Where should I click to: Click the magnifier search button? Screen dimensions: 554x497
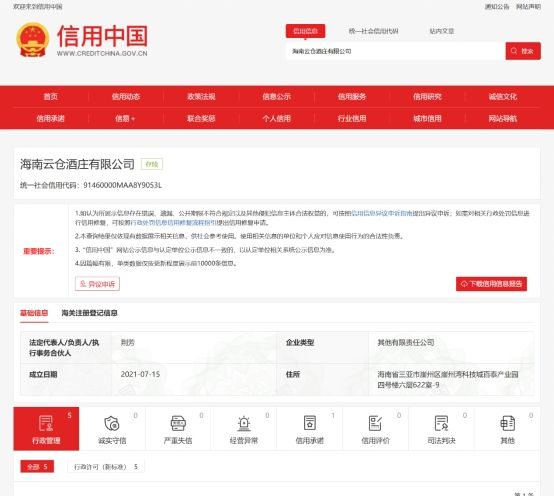(x=523, y=51)
